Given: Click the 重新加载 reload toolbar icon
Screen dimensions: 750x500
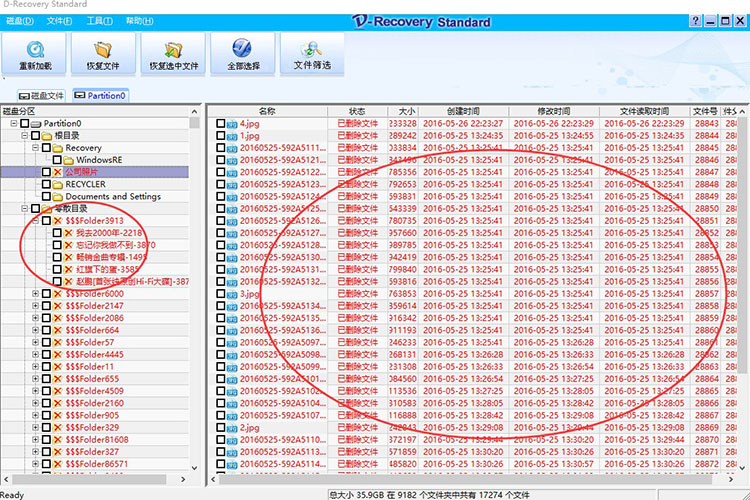Looking at the screenshot, I should (35, 49).
